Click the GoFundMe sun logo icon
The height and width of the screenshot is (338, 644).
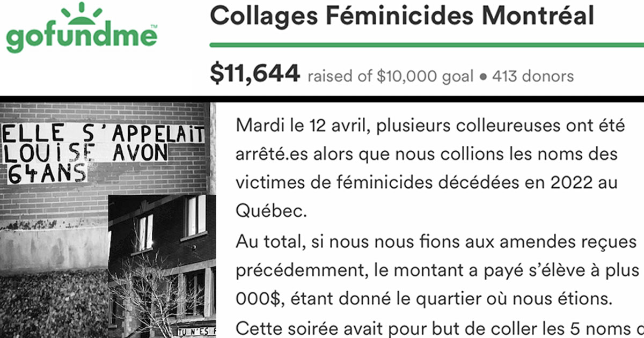80,14
